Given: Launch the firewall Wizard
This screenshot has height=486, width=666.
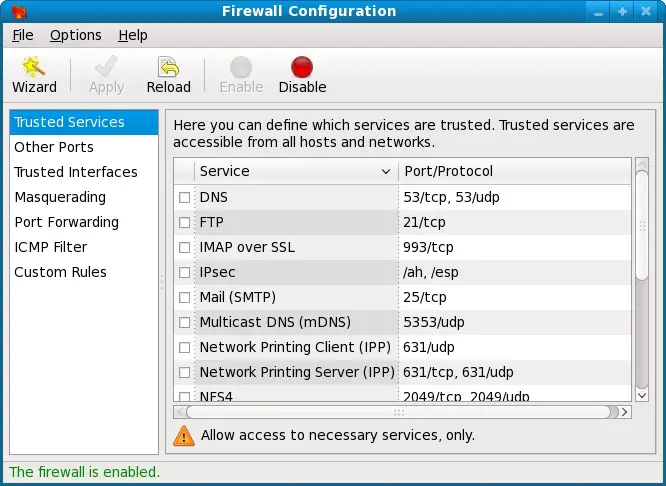Looking at the screenshot, I should pyautogui.click(x=34, y=68).
